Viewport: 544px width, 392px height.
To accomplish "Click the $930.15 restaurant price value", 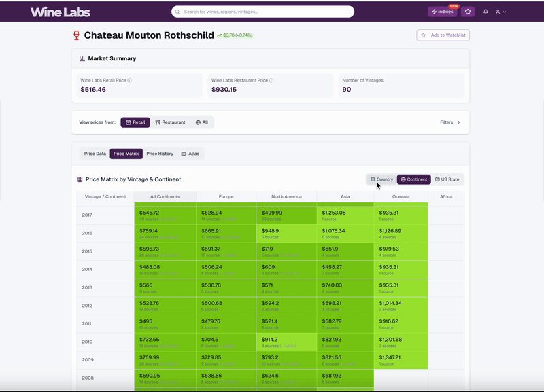I will pos(224,90).
